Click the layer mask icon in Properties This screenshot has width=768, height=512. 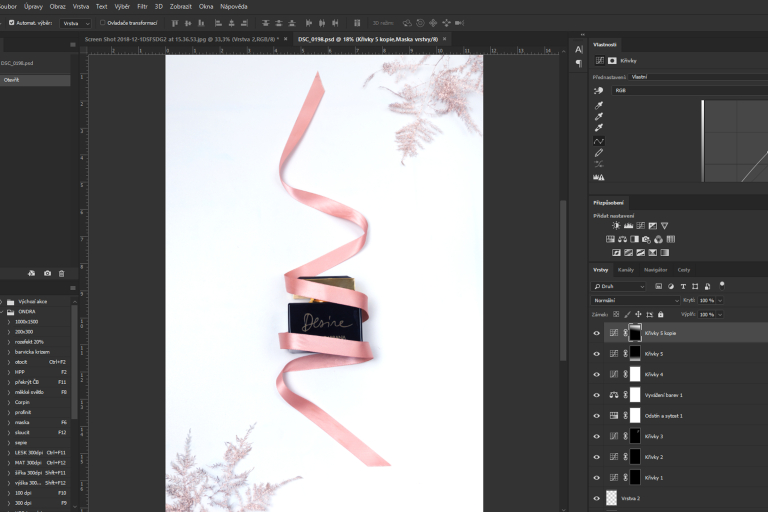click(x=612, y=61)
